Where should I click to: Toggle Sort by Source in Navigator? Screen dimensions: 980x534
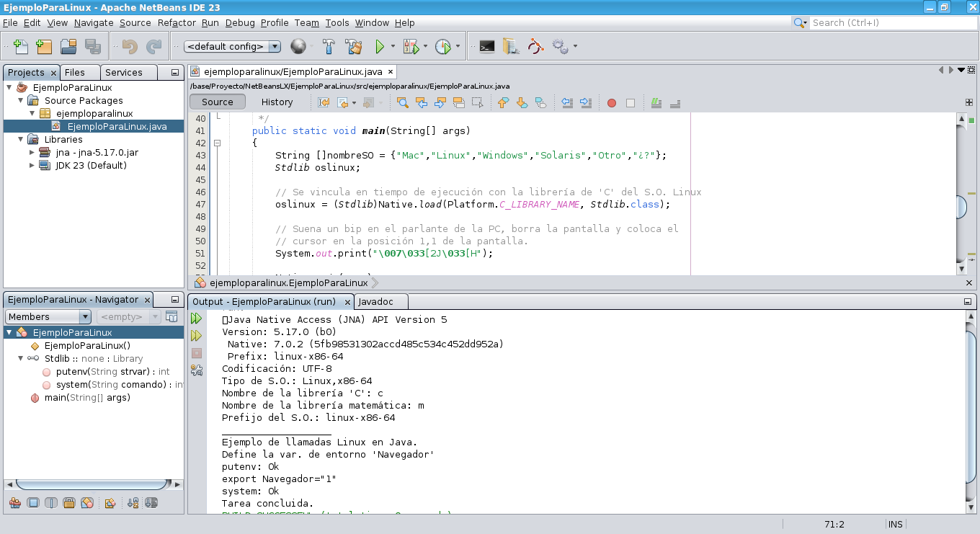point(151,503)
